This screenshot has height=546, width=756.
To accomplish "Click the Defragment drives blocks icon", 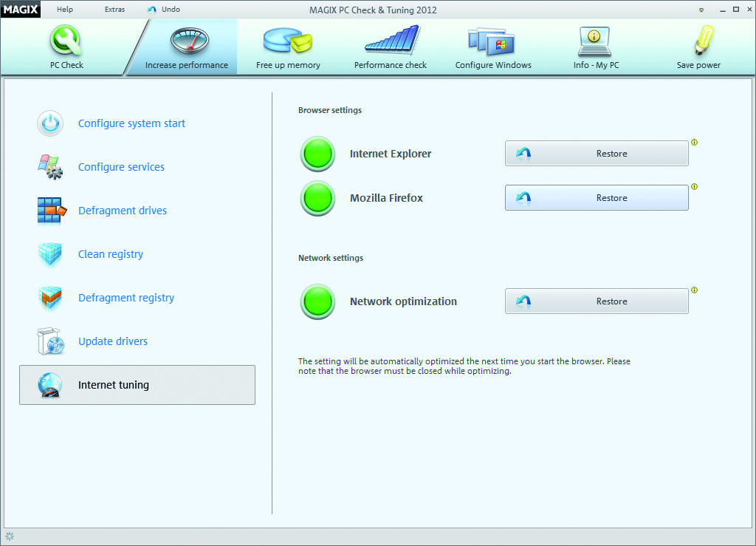I will point(52,211).
